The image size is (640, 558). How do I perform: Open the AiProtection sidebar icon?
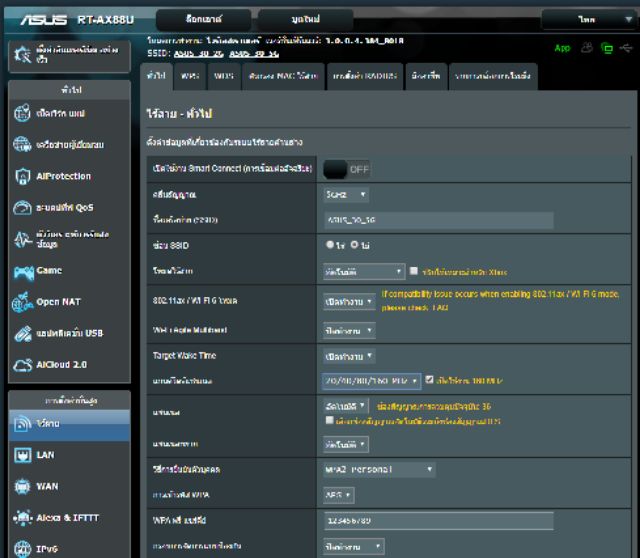22,176
